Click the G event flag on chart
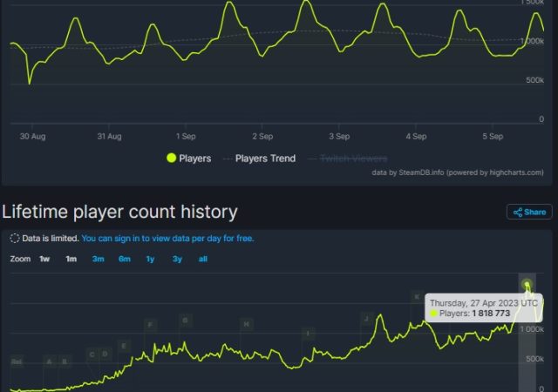558x392 pixels. [185, 321]
